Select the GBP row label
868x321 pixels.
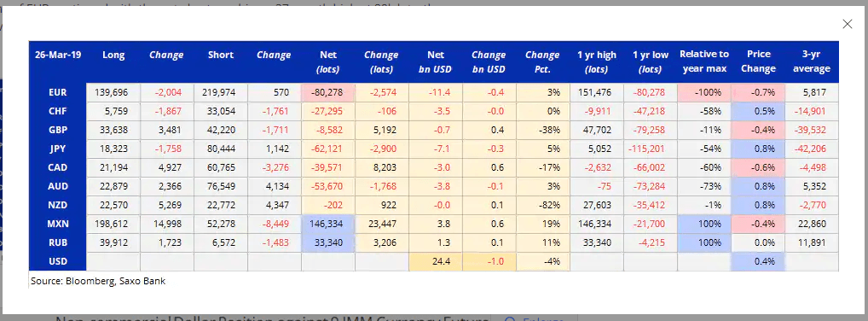tap(58, 130)
